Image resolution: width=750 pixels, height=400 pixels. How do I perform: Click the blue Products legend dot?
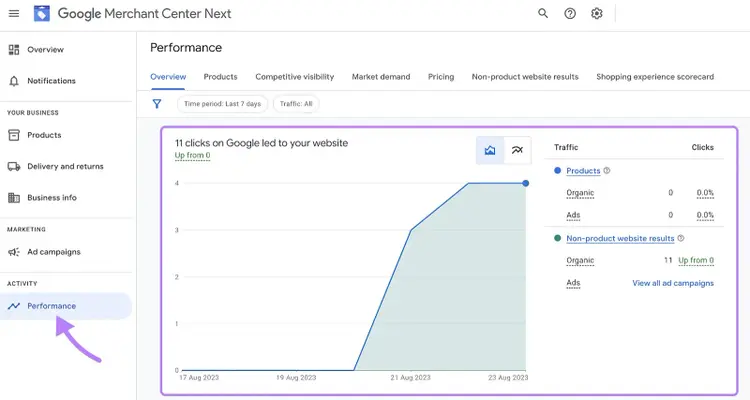point(557,170)
